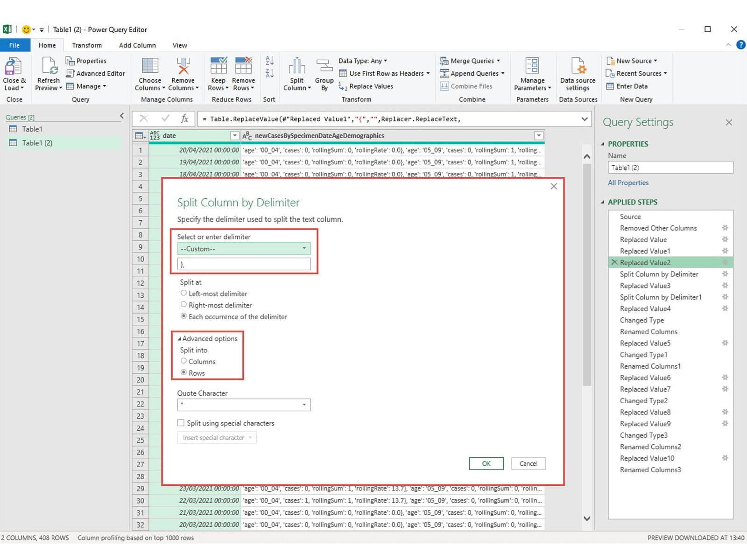Open the --Custom-- delimiter dropdown
The height and width of the screenshot is (560, 747).
pyautogui.click(x=244, y=249)
